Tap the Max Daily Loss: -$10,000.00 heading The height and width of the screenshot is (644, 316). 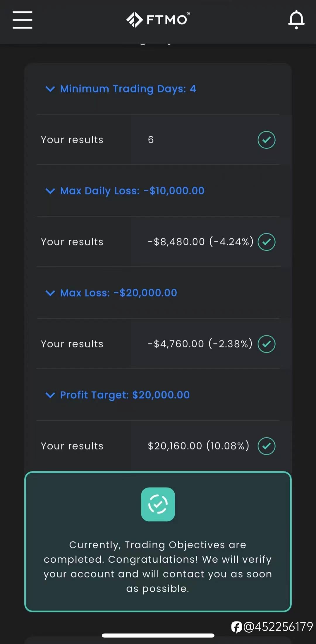(x=132, y=191)
